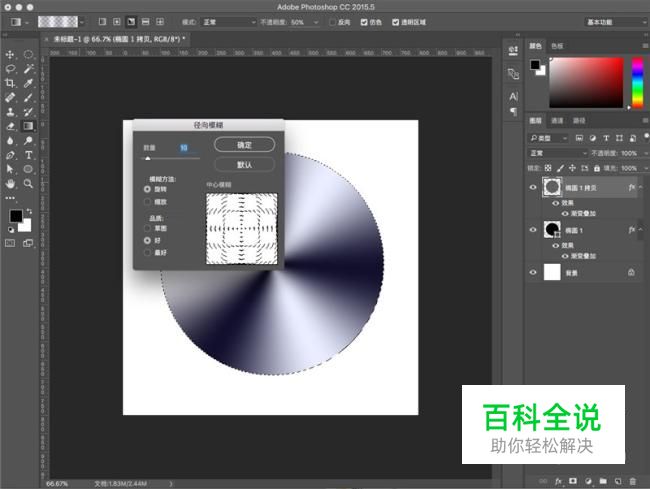650x489 pixels.
Task: Choose the reflected gradient style icon
Action: click(x=146, y=22)
